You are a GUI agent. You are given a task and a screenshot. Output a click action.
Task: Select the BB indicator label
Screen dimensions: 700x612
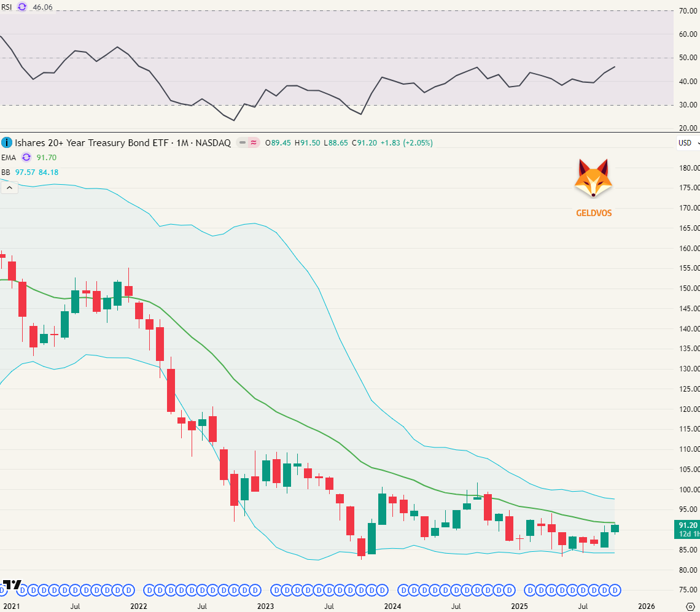[x=6, y=172]
